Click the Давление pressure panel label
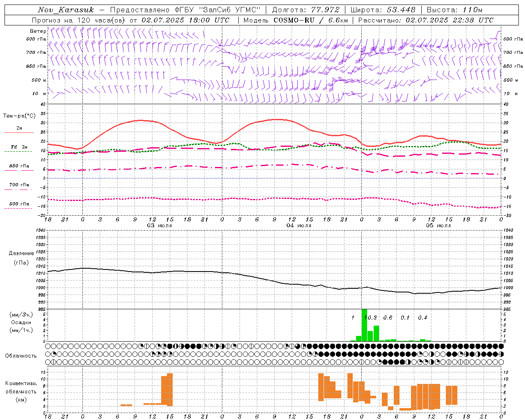The image size is (525, 420). coord(21,253)
